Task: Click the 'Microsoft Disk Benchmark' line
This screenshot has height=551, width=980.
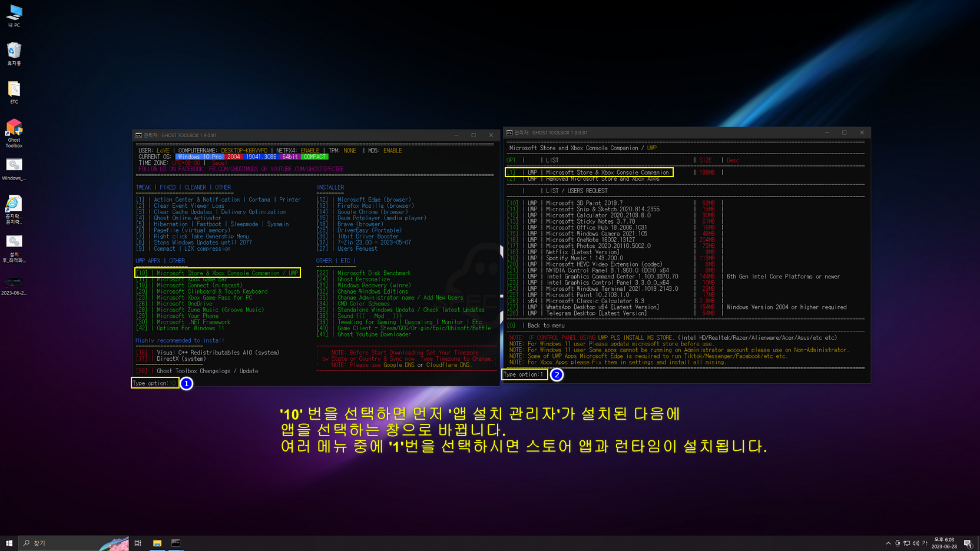Action: coord(364,273)
